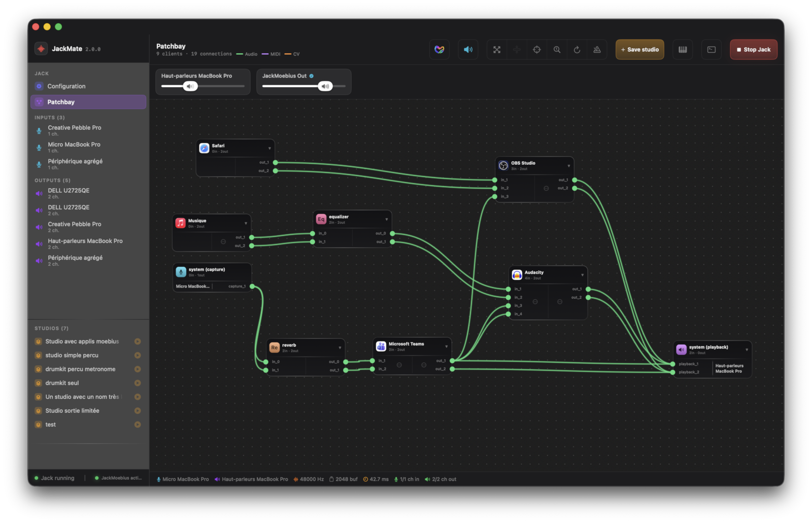Click the Musique node app icon
812x523 pixels.
click(x=181, y=223)
